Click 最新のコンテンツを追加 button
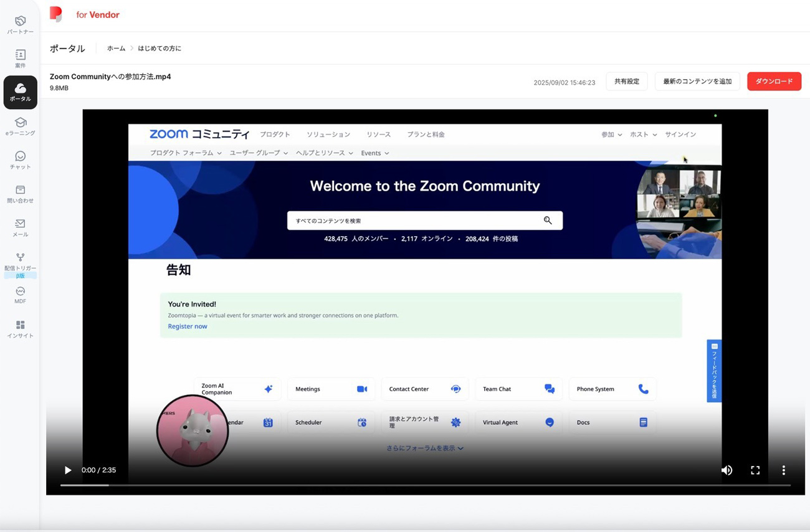Screen dimensions: 810x532 [697, 82]
